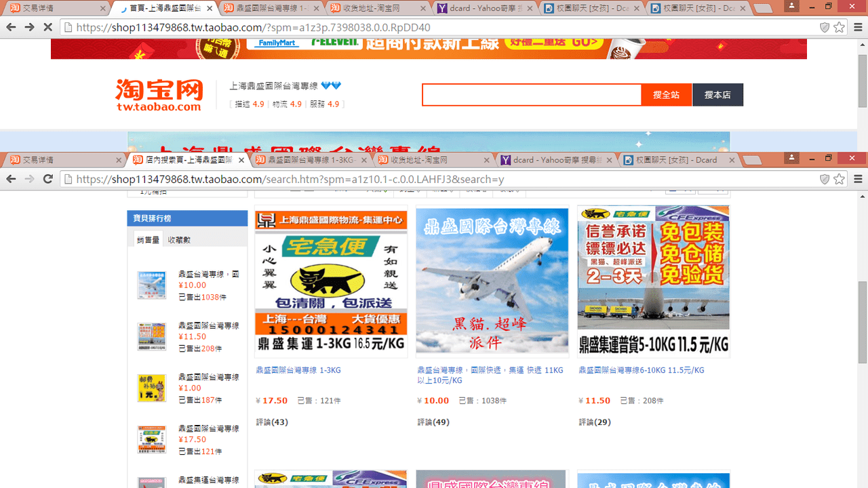This screenshot has height=488, width=868.
Task: Click the 搜本店 search button
Action: (717, 95)
